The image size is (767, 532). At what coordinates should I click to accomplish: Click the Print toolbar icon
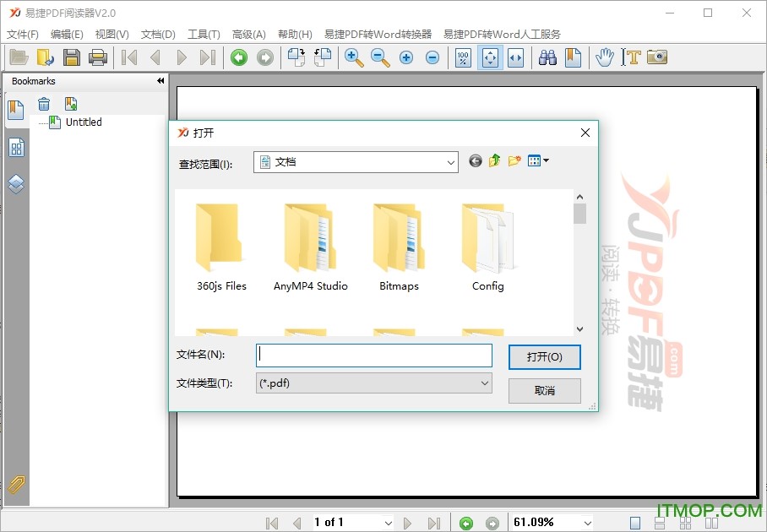tap(98, 57)
